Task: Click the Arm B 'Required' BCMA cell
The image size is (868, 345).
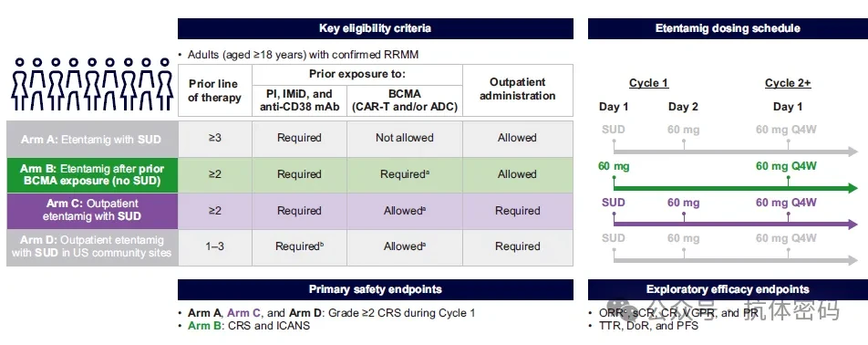Action: pos(405,174)
